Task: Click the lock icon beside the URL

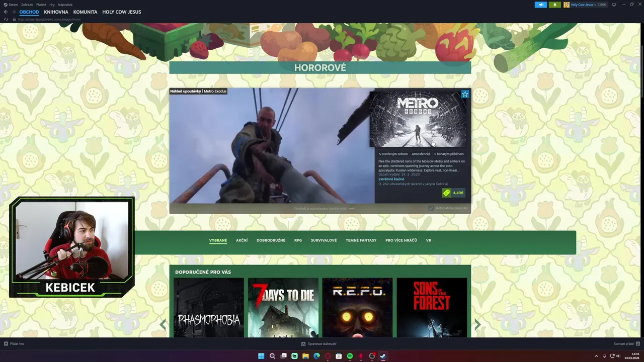Action: (x=14, y=19)
